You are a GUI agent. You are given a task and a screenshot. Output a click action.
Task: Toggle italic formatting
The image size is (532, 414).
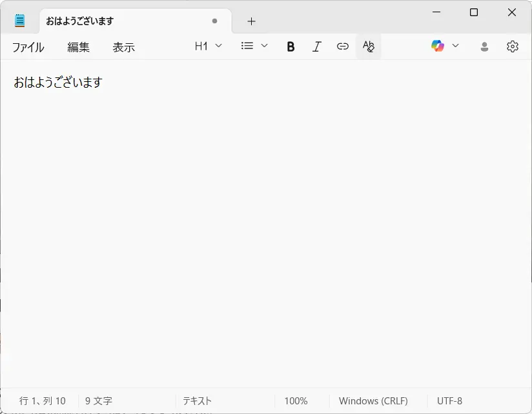point(316,46)
